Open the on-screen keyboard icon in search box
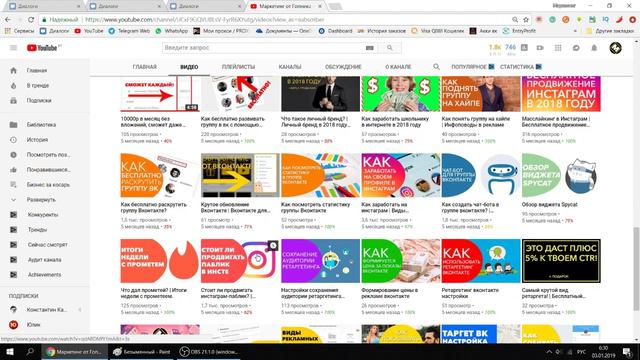 tap(369, 48)
